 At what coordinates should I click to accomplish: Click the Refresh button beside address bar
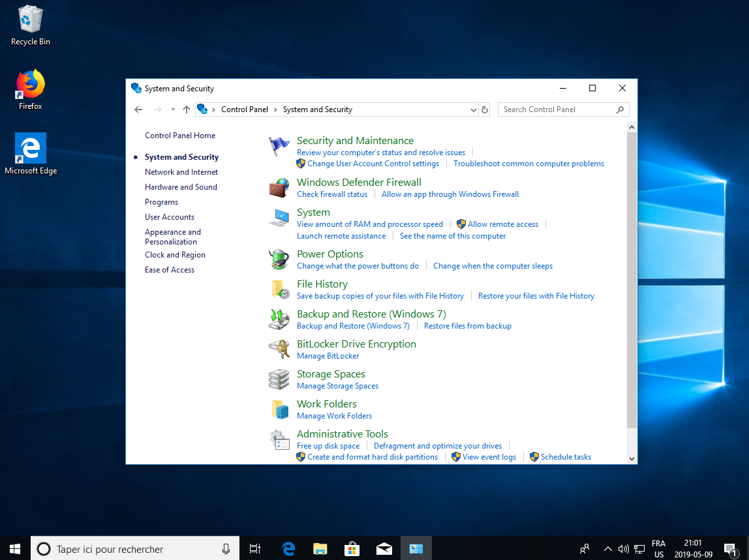pyautogui.click(x=485, y=110)
